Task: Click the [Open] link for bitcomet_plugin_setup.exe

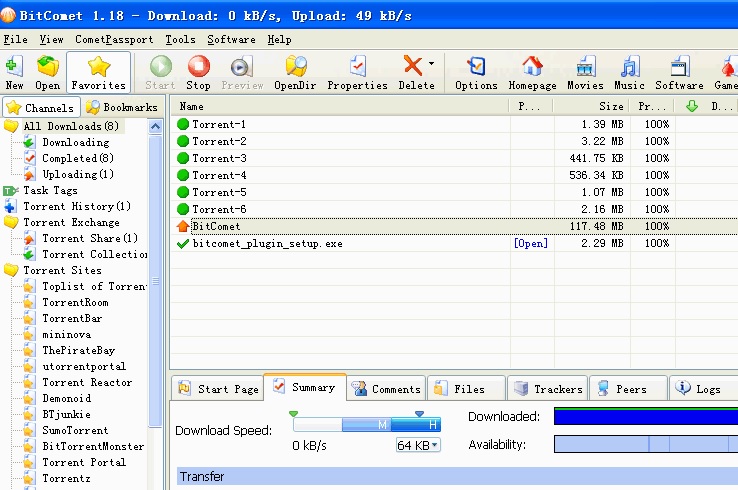Action: [530, 243]
